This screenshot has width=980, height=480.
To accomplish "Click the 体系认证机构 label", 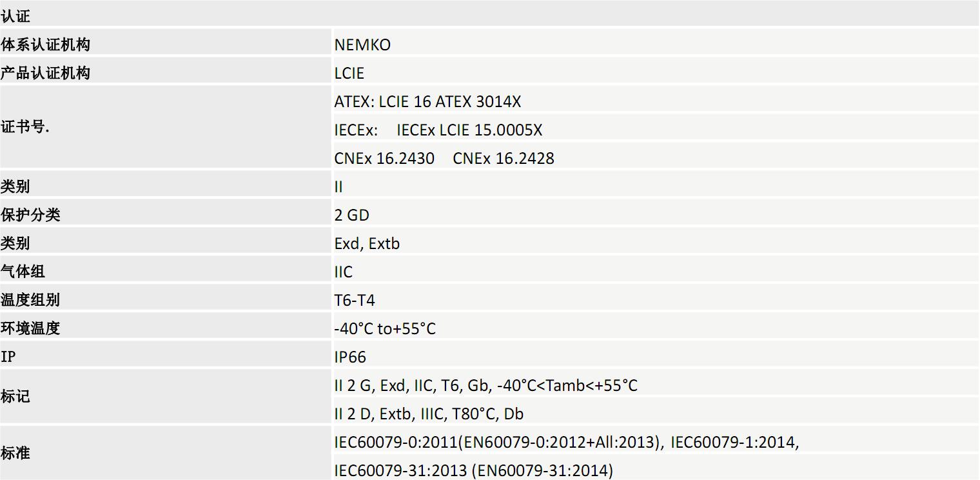I will [x=45, y=45].
